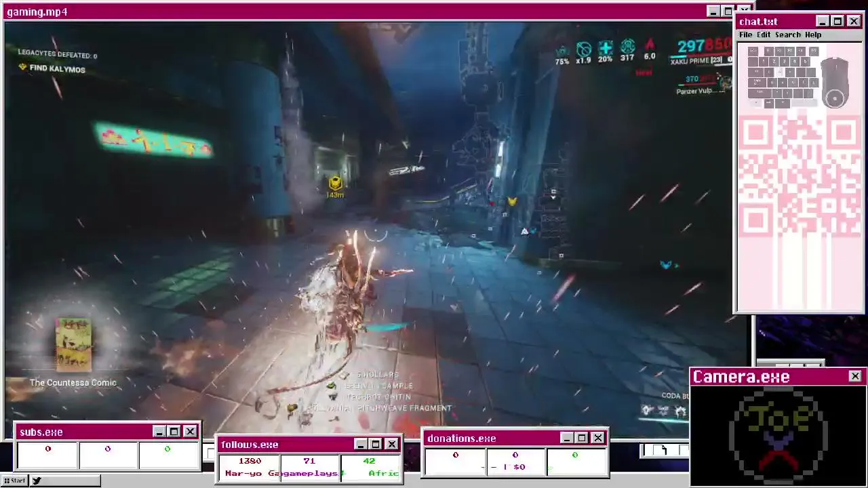Click the name Mar-yo in follows.exe
The width and height of the screenshot is (868, 488).
point(243,473)
